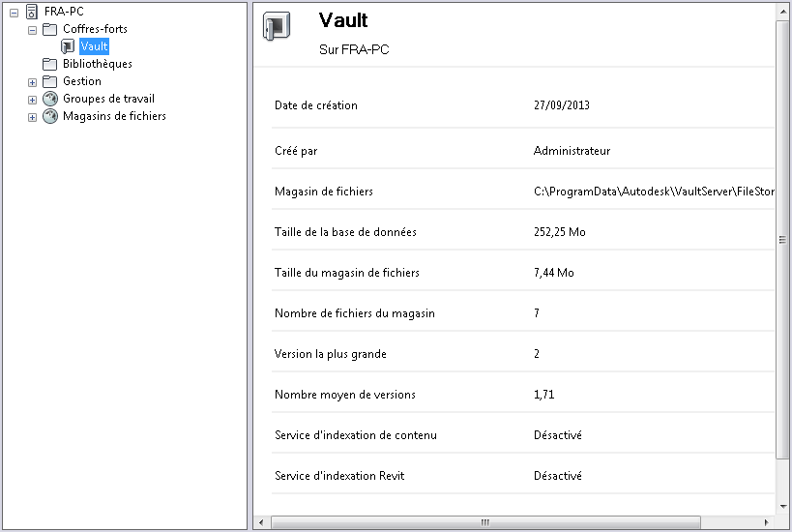
Task: Select the Bibliothèques tree item label
Action: (98, 64)
